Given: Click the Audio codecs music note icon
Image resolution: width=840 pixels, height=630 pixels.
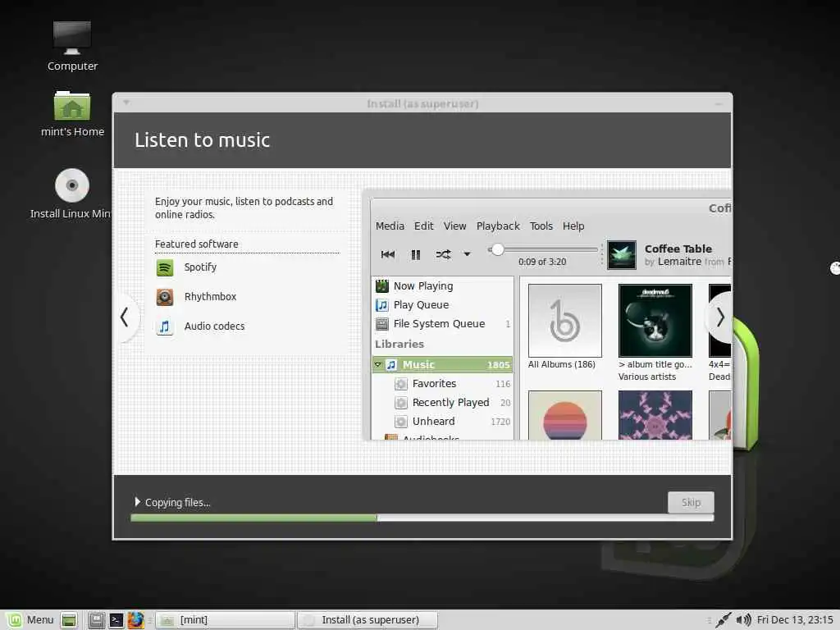Looking at the screenshot, I should (x=164, y=326).
